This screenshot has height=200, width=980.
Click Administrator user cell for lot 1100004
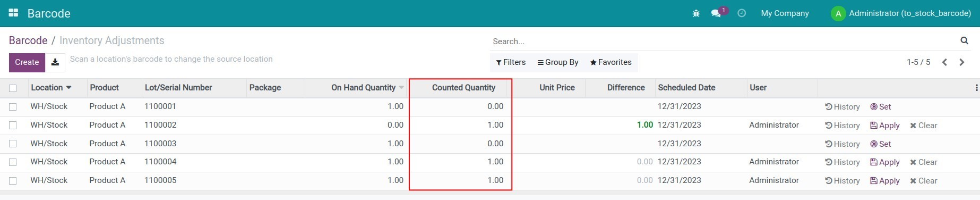pos(773,162)
